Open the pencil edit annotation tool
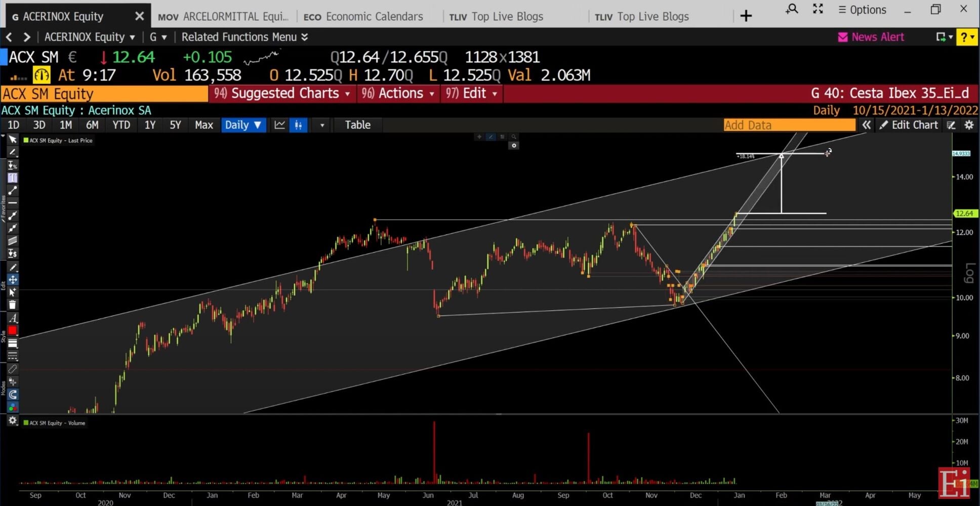The width and height of the screenshot is (980, 506). 13,267
